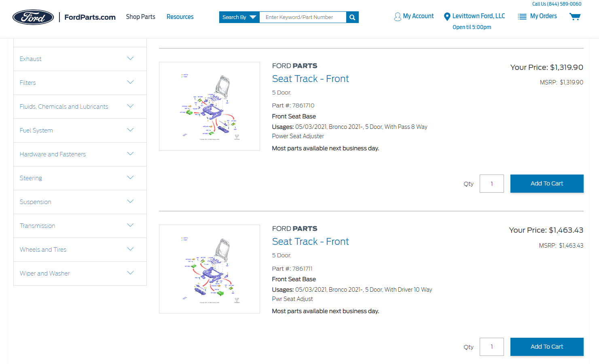Open My Account link
This screenshot has height=364, width=599.
(x=418, y=16)
